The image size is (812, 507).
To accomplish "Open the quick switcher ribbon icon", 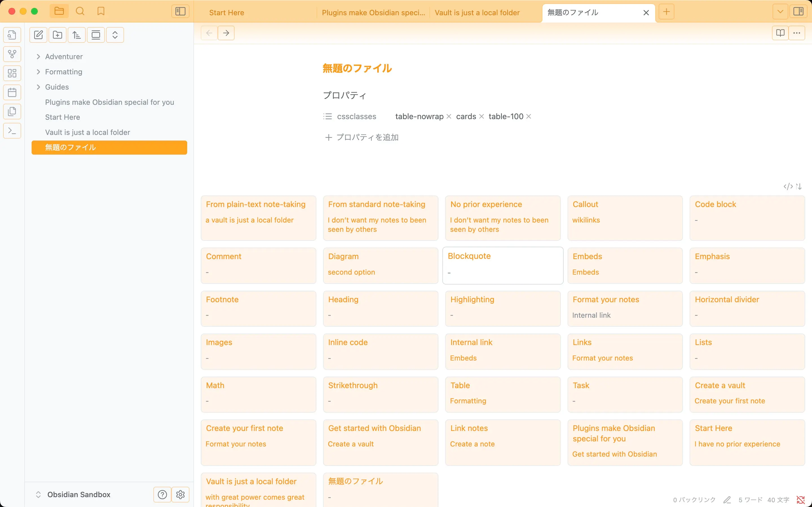I will 12,35.
